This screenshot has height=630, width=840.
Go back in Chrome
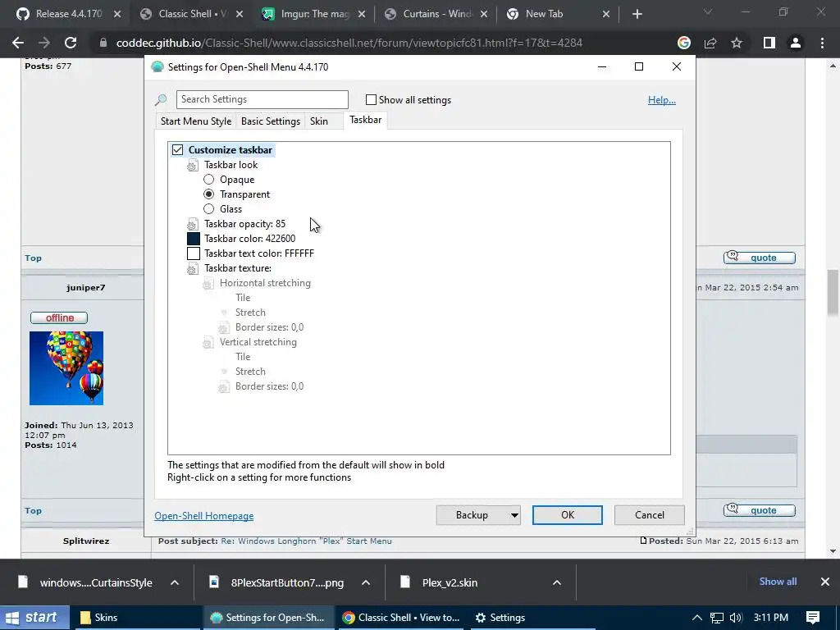tap(18, 43)
